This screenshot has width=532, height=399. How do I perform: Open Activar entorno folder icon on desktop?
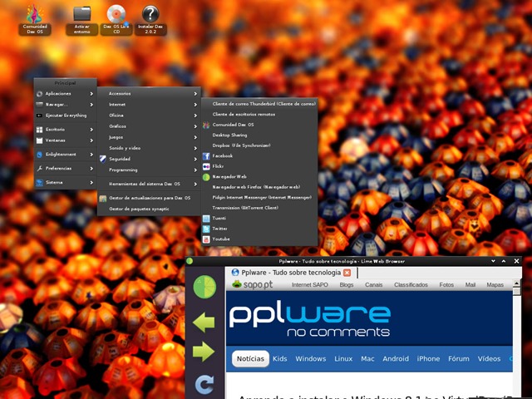click(82, 20)
